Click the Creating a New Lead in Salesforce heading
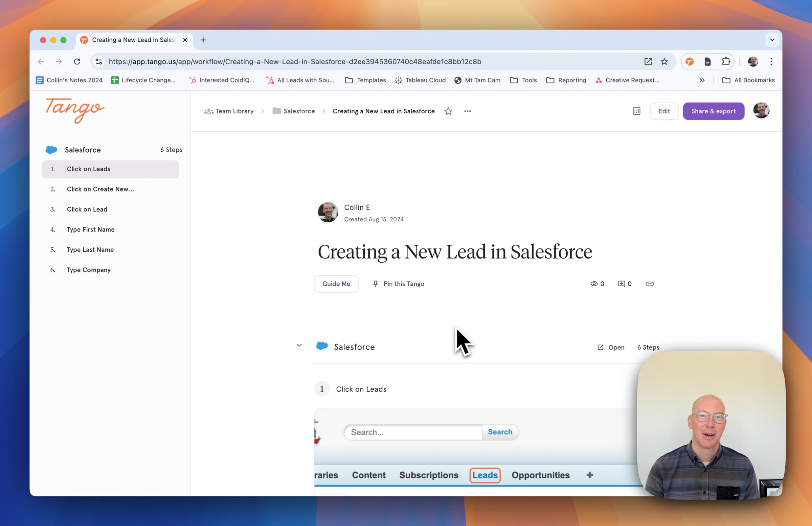 click(455, 252)
